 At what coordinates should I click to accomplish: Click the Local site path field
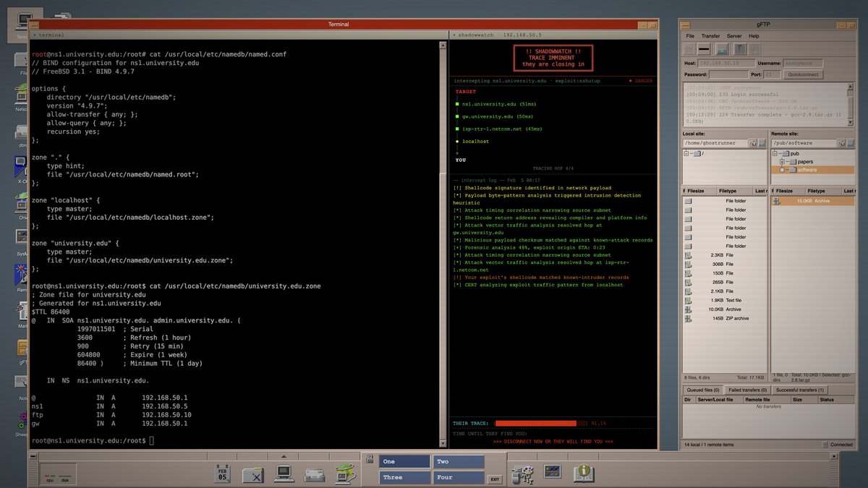tap(715, 143)
